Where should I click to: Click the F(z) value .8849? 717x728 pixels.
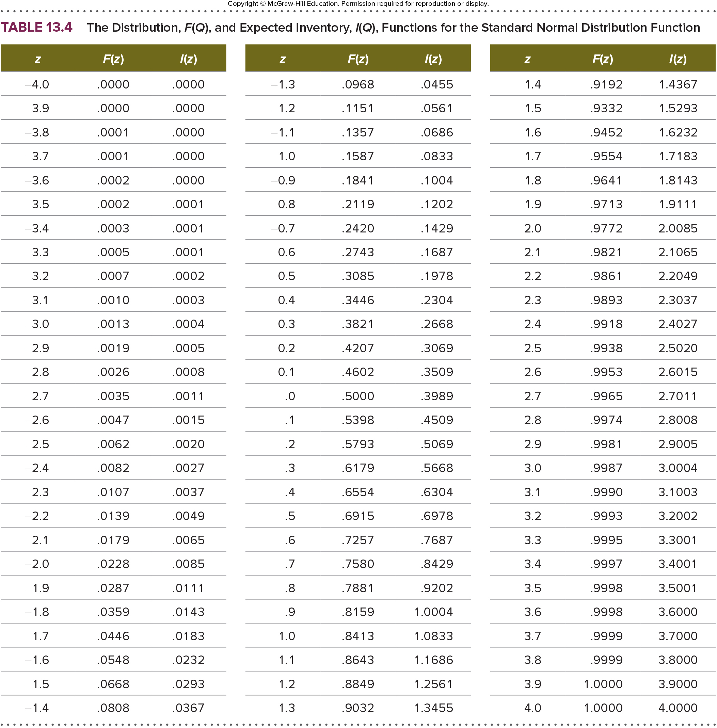coord(358,684)
